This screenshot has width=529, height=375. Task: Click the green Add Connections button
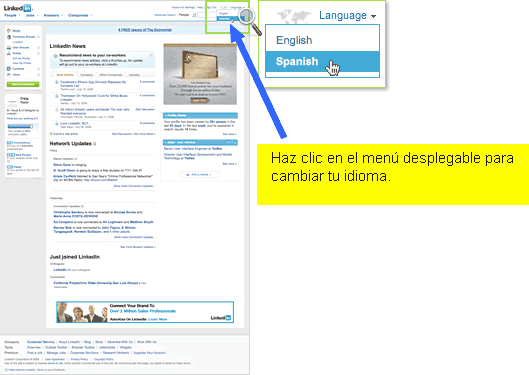(x=23, y=84)
